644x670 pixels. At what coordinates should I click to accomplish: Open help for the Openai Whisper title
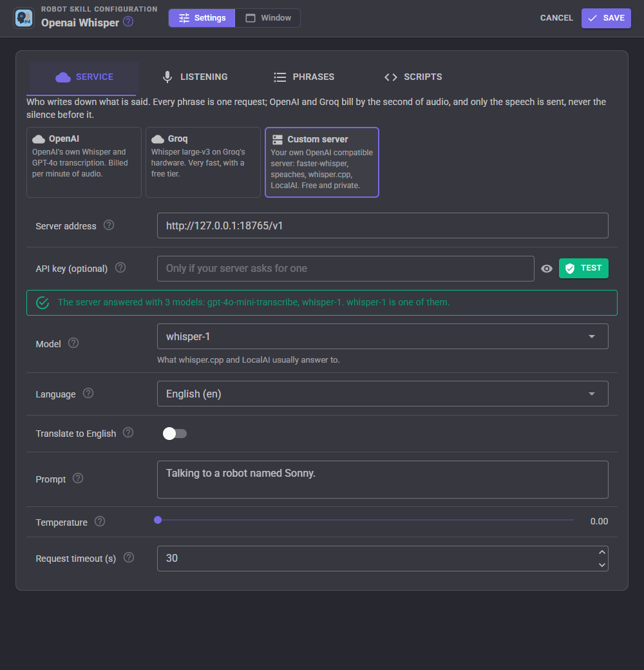tap(128, 21)
